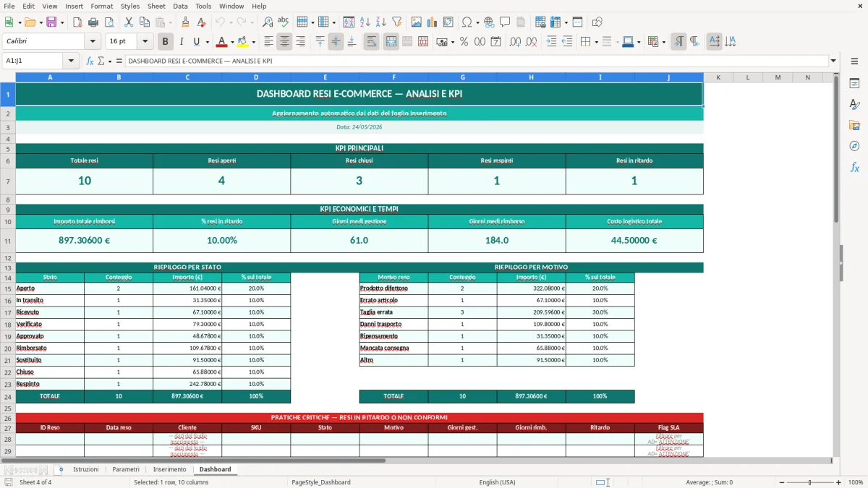Toggle Bold formatting
Screen dimensions: 868x488
click(x=165, y=42)
